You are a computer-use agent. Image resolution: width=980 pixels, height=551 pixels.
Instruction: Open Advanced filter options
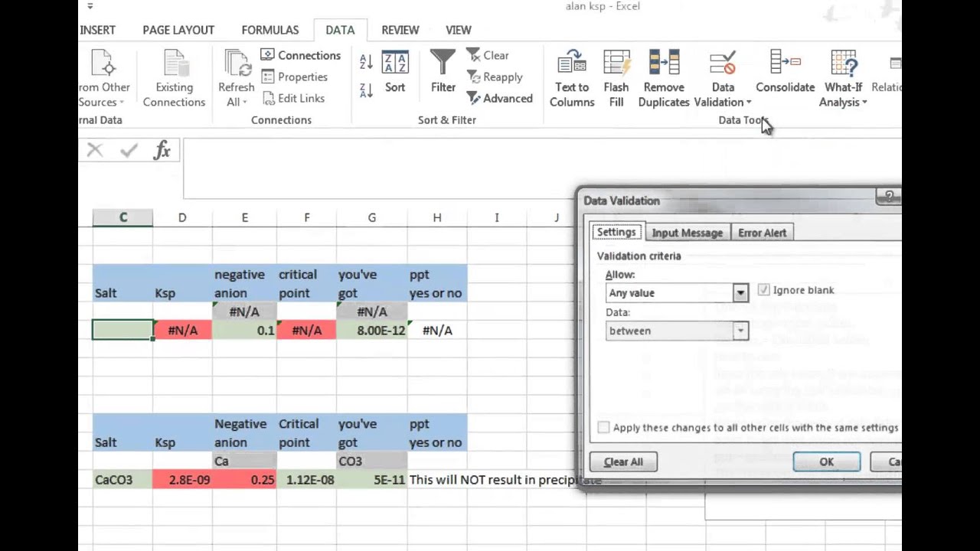(x=499, y=98)
